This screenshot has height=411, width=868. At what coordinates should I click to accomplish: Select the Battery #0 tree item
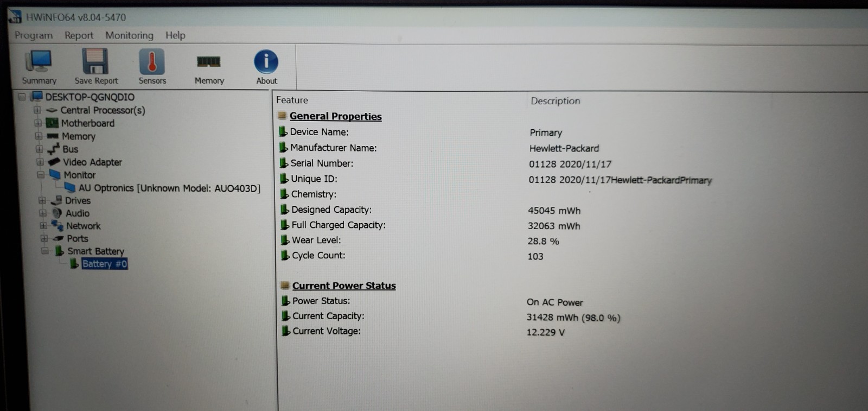click(x=105, y=264)
